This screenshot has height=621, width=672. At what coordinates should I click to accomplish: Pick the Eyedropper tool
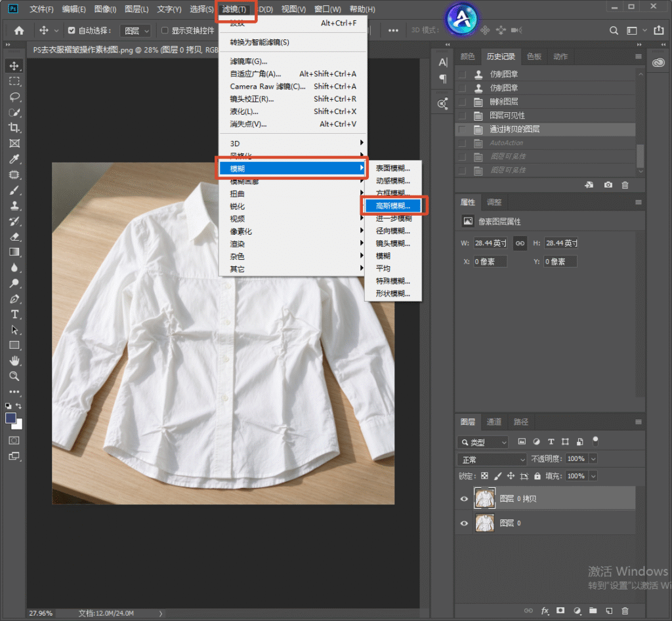pos(14,159)
